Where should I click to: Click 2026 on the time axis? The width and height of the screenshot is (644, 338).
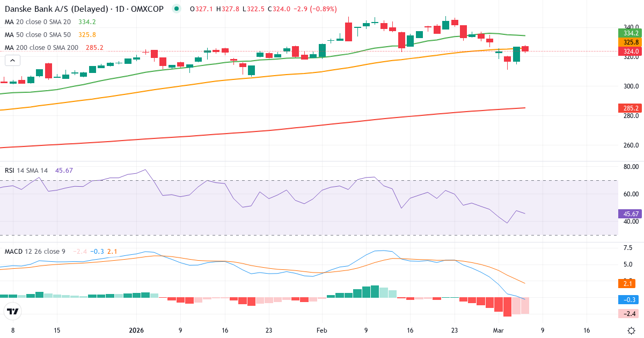pyautogui.click(x=136, y=331)
